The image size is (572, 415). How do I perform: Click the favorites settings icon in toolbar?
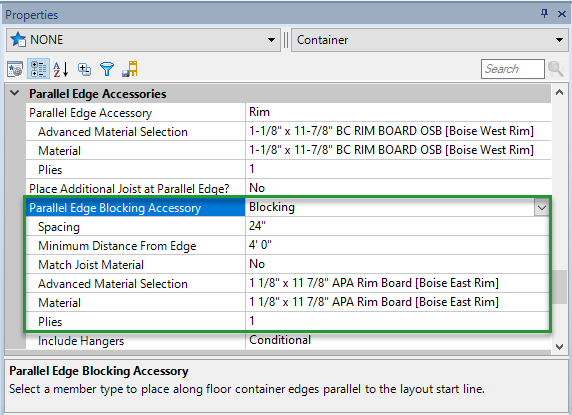15,69
